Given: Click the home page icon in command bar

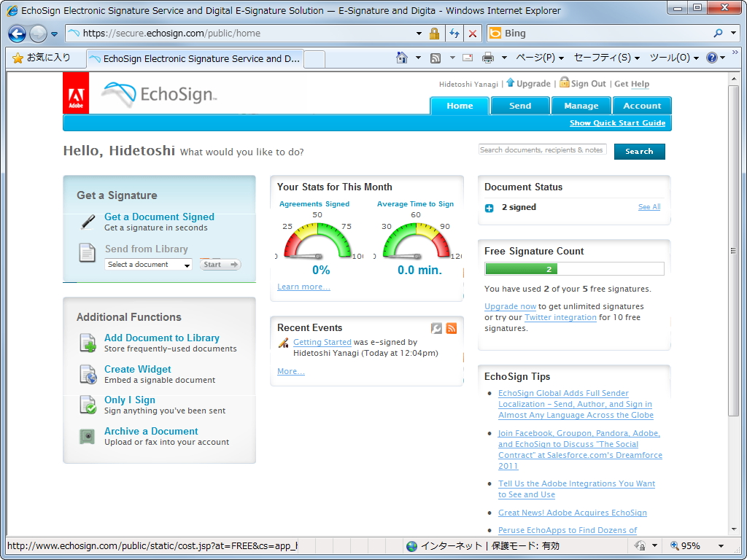Looking at the screenshot, I should (x=402, y=58).
